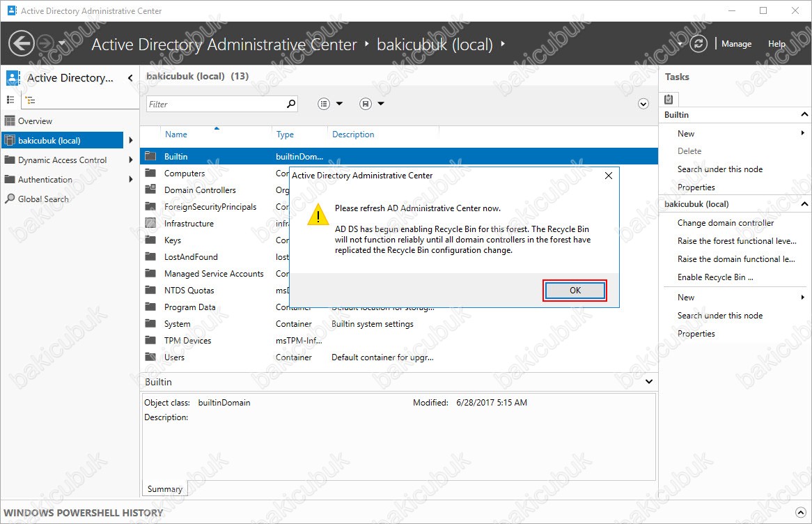
Task: Sort by Name column header
Action: coord(176,134)
